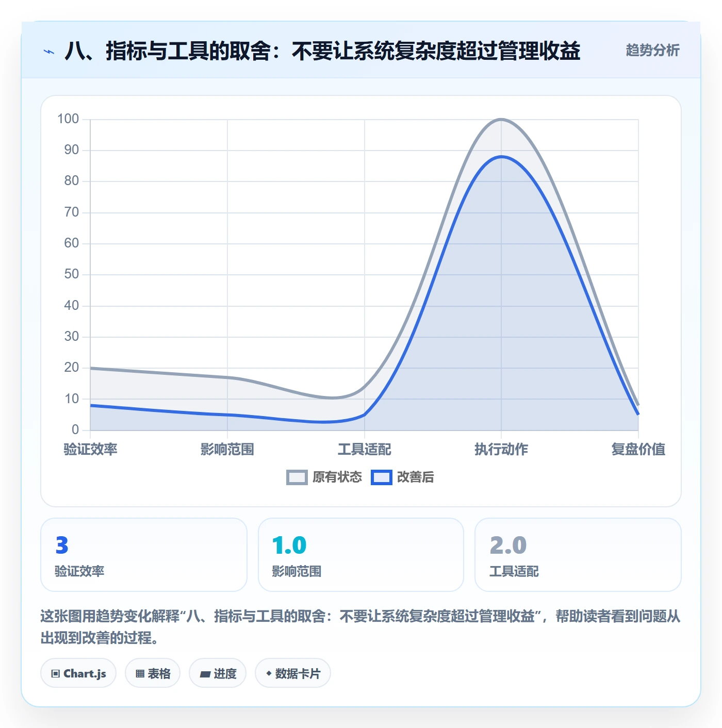This screenshot has width=722, height=728.
Task: Click the 原有状态 legend label
Action: pos(337,477)
